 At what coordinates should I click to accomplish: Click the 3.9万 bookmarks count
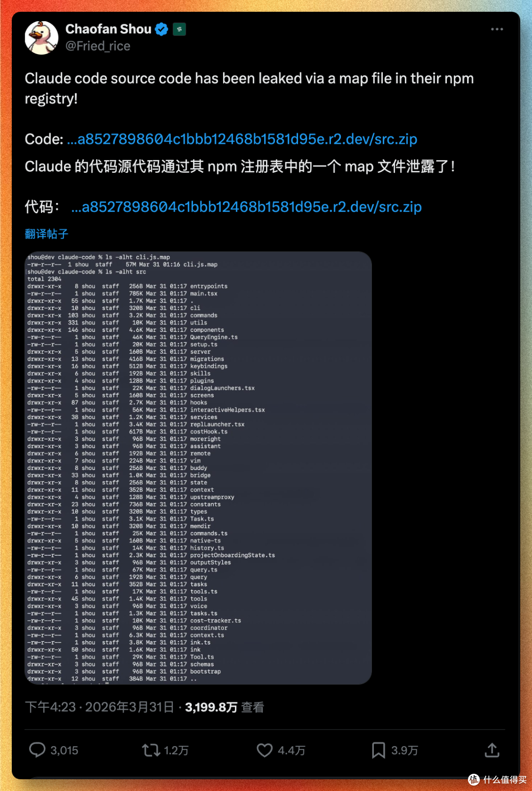405,750
